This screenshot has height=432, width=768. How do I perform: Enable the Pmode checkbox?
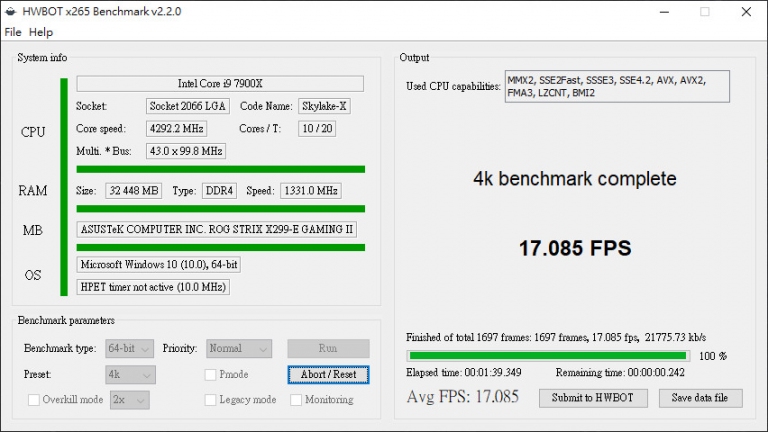click(x=211, y=375)
